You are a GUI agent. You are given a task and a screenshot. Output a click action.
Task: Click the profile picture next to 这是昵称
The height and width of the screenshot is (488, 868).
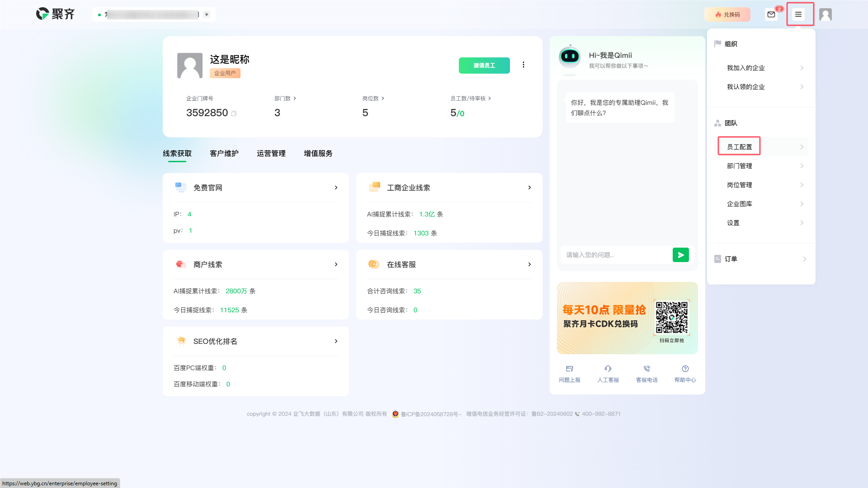[x=190, y=66]
